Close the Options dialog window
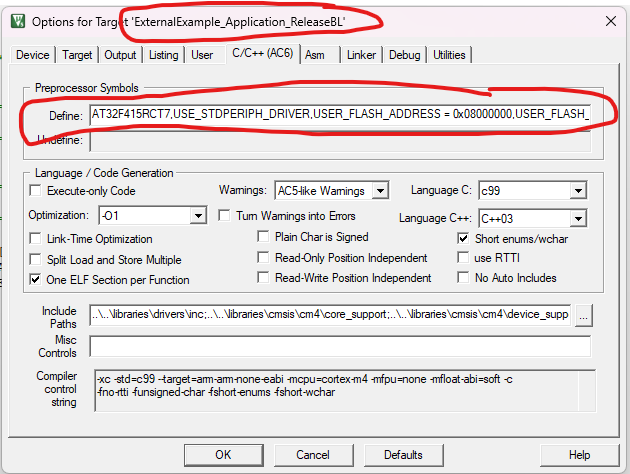This screenshot has height=474, width=630. (609, 20)
